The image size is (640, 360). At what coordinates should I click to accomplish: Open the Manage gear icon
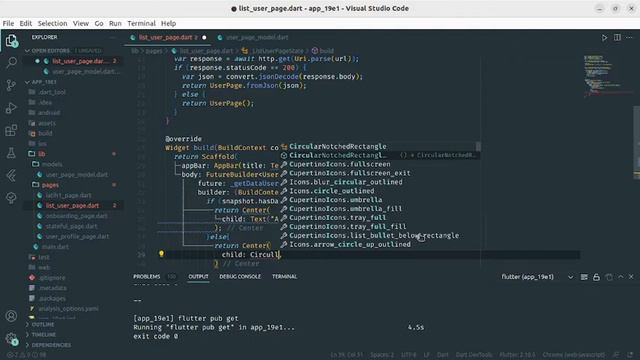coord(11,338)
